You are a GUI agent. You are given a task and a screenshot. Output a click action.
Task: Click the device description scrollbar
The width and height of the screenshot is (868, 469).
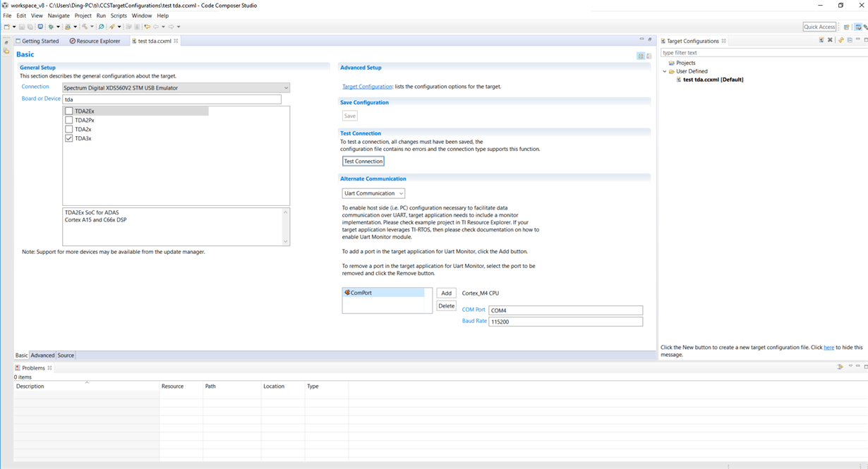286,226
